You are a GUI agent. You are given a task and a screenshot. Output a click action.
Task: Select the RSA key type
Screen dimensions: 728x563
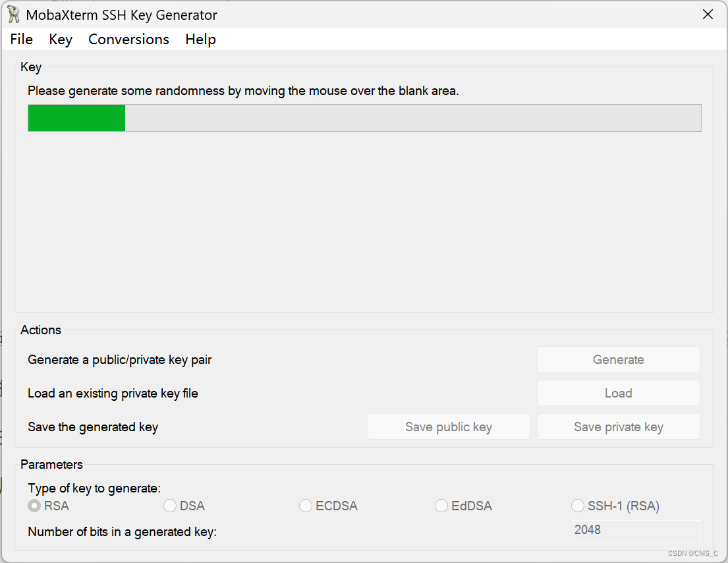(x=48, y=506)
